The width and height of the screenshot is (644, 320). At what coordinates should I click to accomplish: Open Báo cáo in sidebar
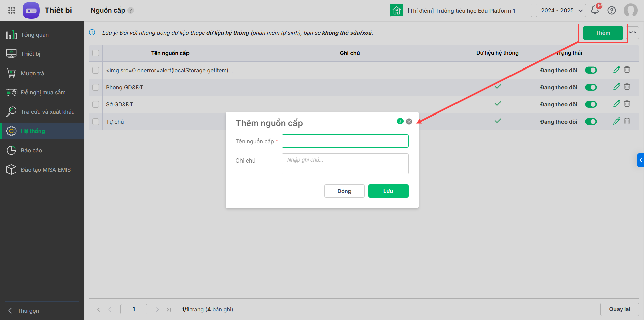point(42,150)
